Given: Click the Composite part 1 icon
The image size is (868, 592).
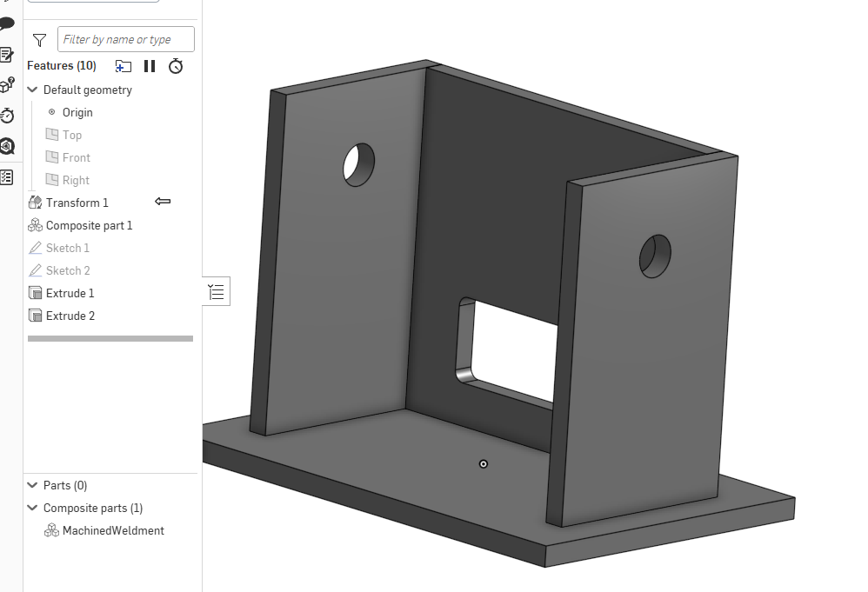Looking at the screenshot, I should (x=35, y=225).
